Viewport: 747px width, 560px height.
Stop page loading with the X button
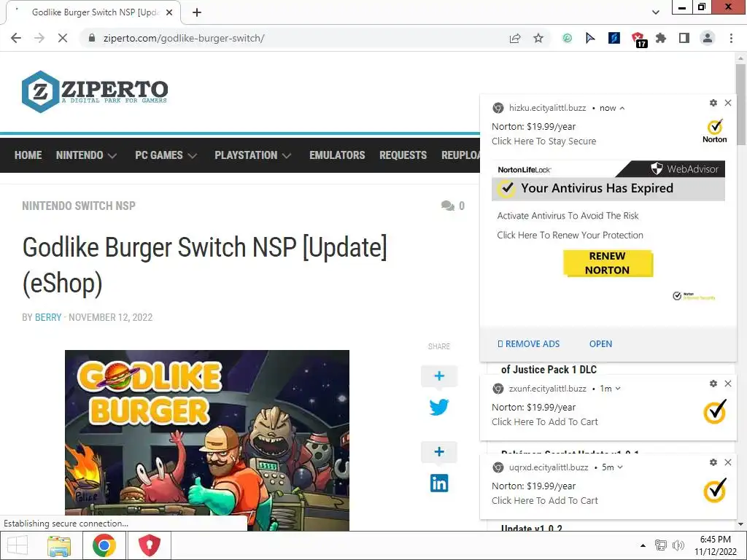pyautogui.click(x=63, y=38)
